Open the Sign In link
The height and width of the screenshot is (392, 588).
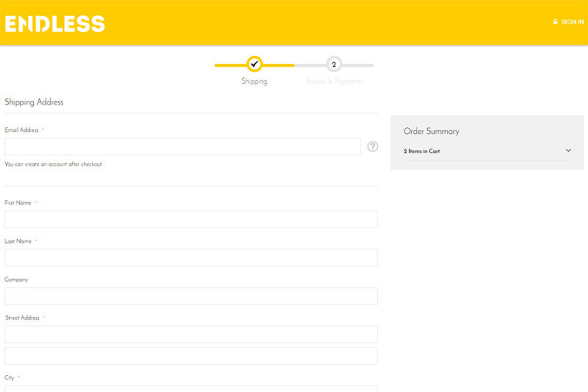(572, 22)
